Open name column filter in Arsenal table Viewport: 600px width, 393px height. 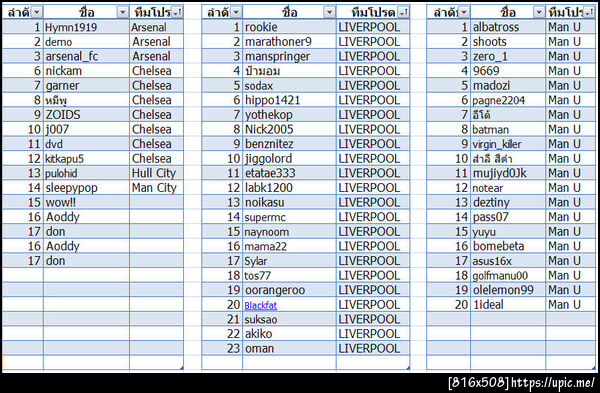tap(122, 13)
